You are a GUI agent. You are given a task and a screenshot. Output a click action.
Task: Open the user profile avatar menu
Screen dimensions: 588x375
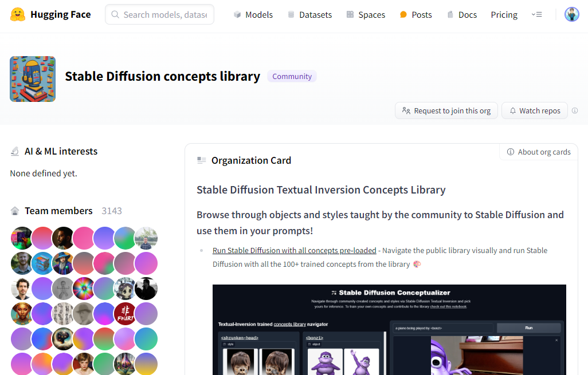coord(572,15)
